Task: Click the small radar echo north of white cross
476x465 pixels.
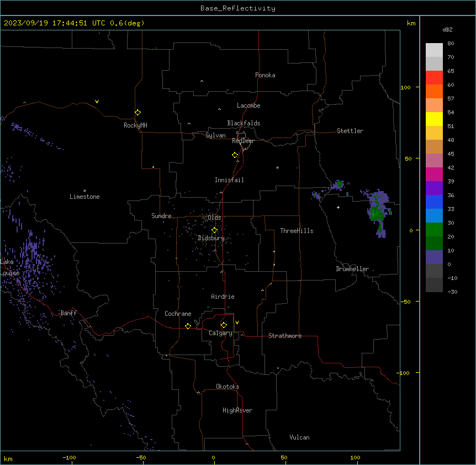Action: click(x=339, y=184)
